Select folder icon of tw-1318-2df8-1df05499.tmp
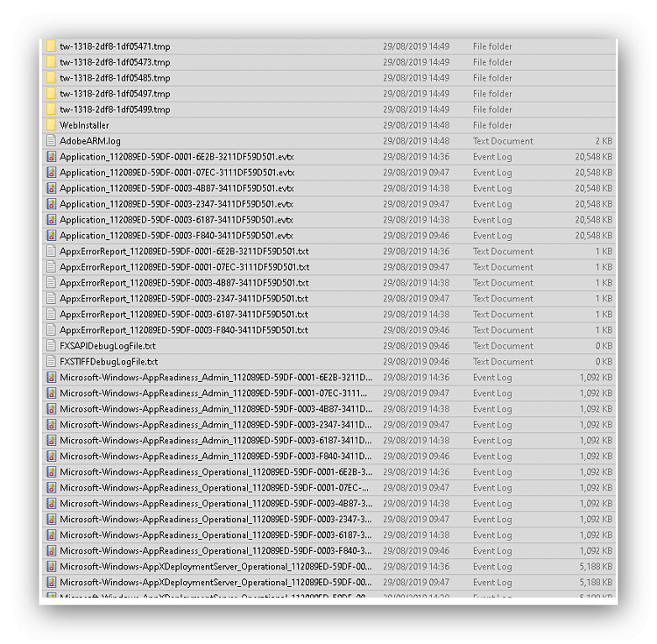 point(51,110)
